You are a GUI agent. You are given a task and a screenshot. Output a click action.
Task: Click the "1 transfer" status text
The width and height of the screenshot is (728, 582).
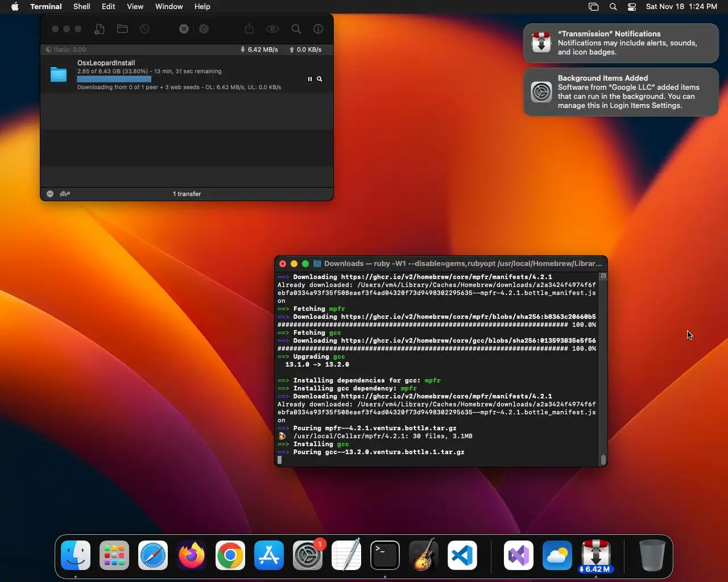click(187, 194)
